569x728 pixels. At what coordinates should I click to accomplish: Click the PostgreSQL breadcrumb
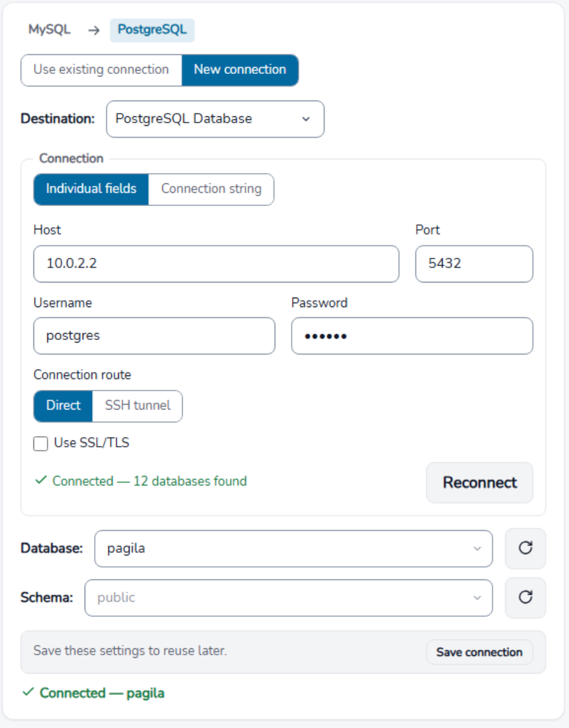point(152,30)
